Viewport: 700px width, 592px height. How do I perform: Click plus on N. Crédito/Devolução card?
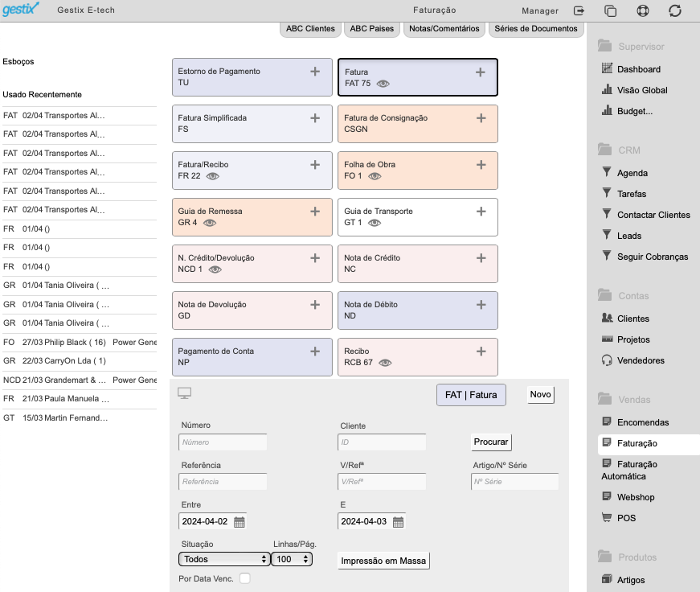(315, 258)
